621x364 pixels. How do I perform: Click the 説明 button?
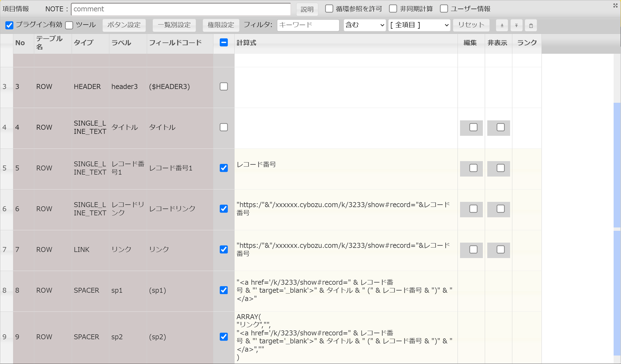pos(307,9)
